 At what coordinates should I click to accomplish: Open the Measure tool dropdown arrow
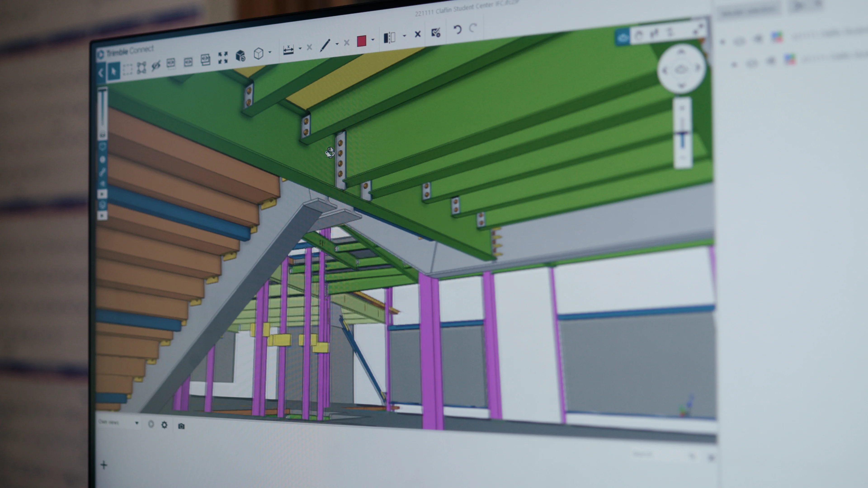(300, 48)
